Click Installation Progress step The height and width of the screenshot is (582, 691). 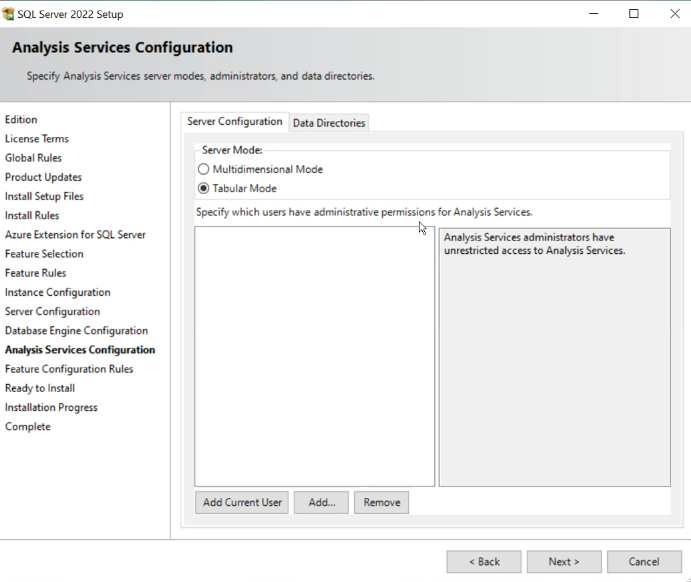(x=51, y=408)
